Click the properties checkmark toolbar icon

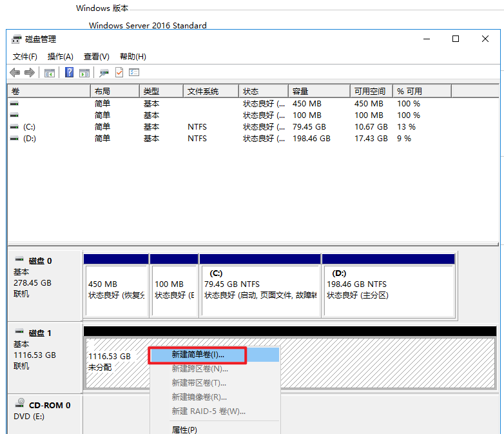click(x=119, y=72)
